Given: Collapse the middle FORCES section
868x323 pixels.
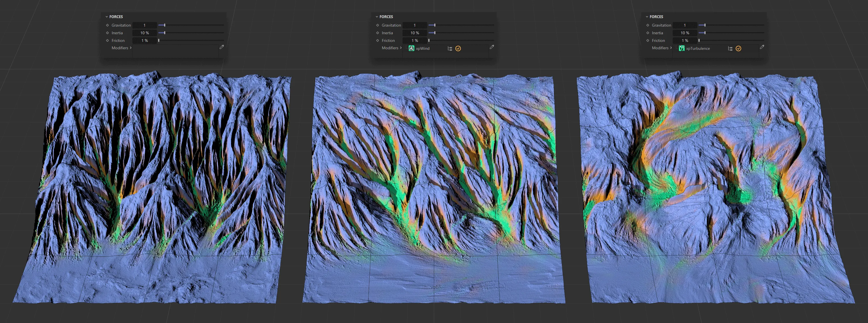Looking at the screenshot, I should coord(377,16).
